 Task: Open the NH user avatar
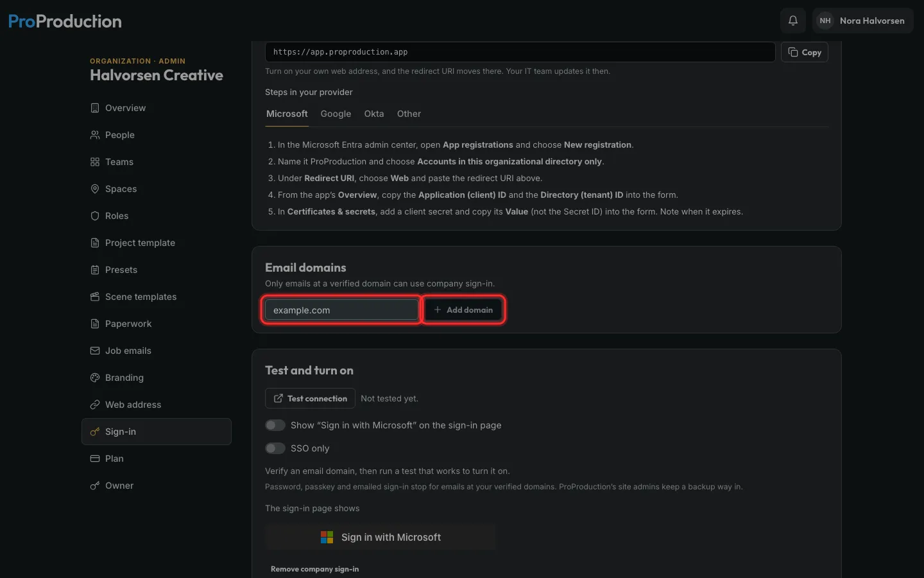point(825,21)
